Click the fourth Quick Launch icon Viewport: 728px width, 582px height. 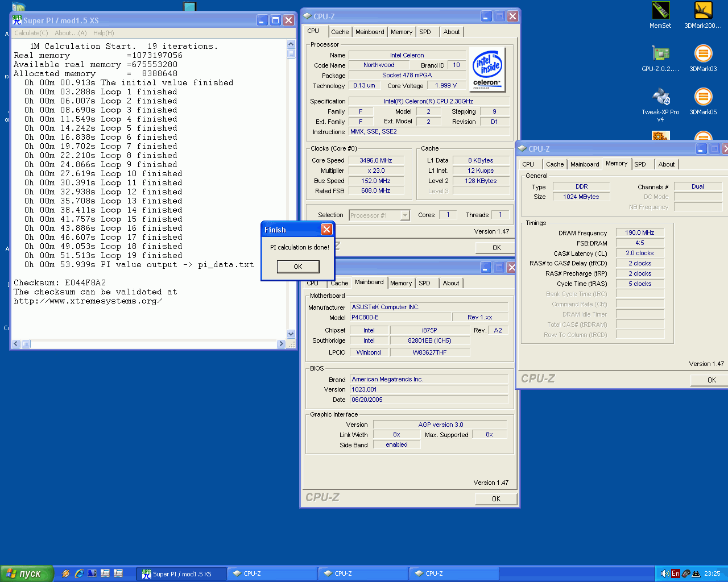point(105,573)
